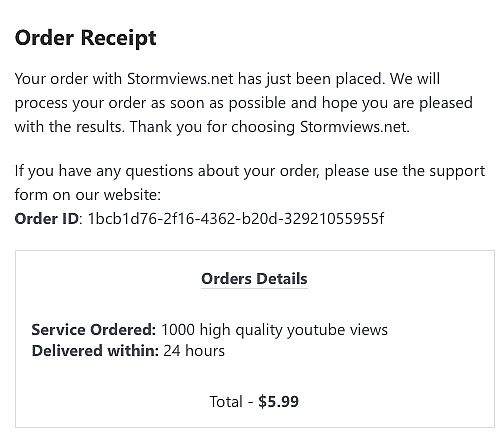
Task: Click 'hope you are pleased' phrase
Action: tap(397, 104)
